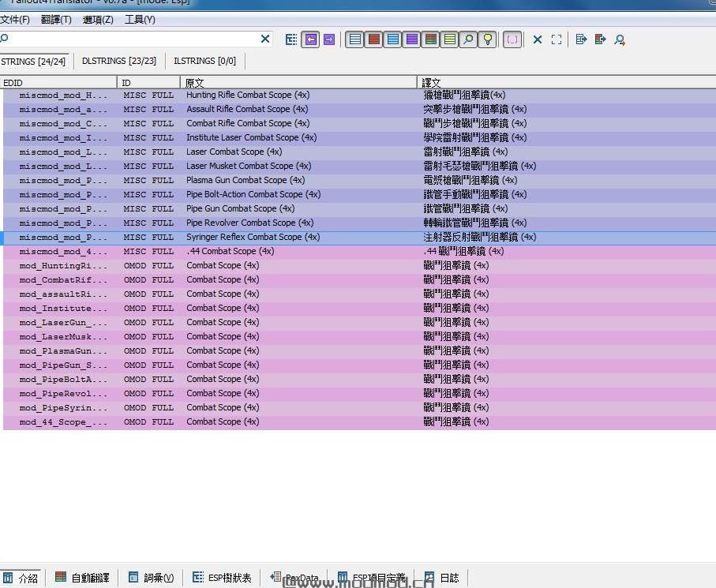Toggle the purple rows filter button
Viewport: 716px width, 588px height.
[x=412, y=39]
